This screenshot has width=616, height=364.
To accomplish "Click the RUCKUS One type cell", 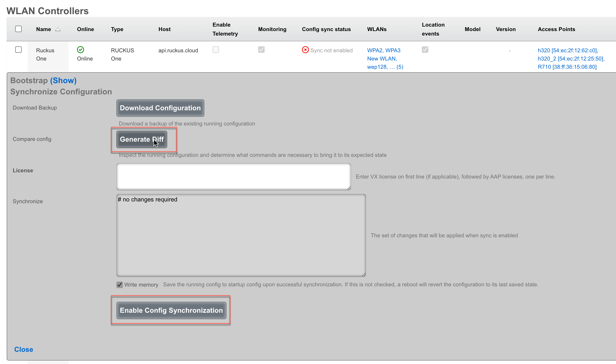I will [122, 54].
